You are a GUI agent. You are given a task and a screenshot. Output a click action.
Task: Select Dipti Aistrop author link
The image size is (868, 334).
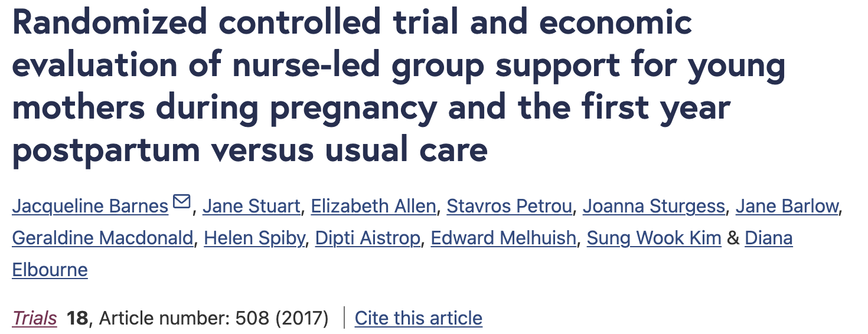click(368, 238)
